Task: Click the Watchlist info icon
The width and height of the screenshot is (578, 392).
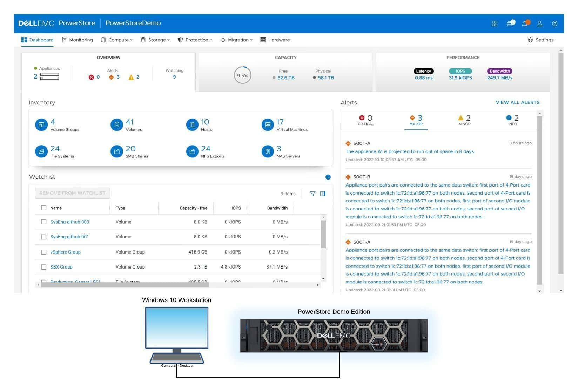Action: point(328,177)
